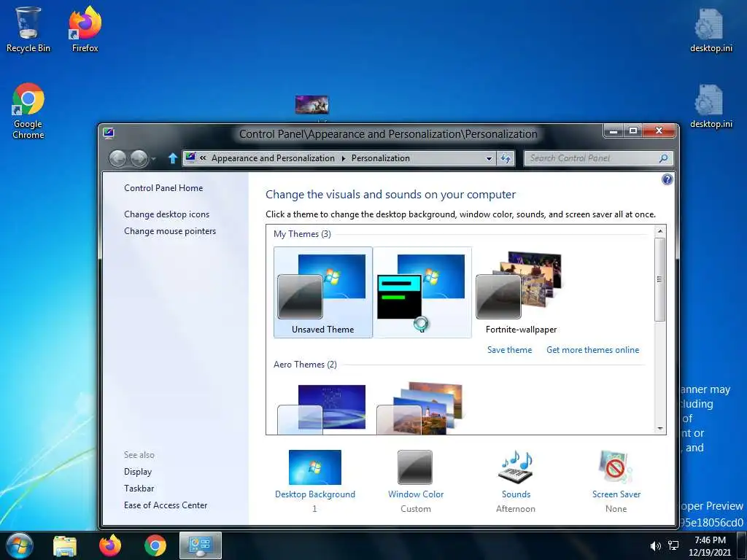This screenshot has height=560, width=747.
Task: Open address bar history dropdown
Action: point(489,158)
